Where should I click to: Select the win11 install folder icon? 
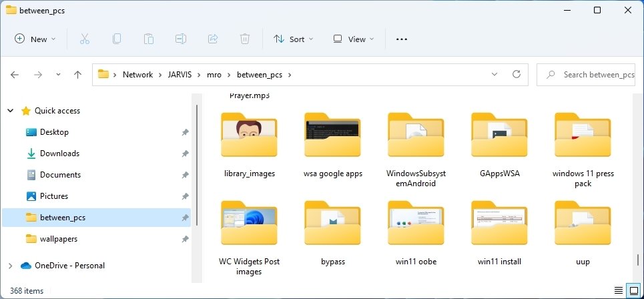pyautogui.click(x=499, y=223)
